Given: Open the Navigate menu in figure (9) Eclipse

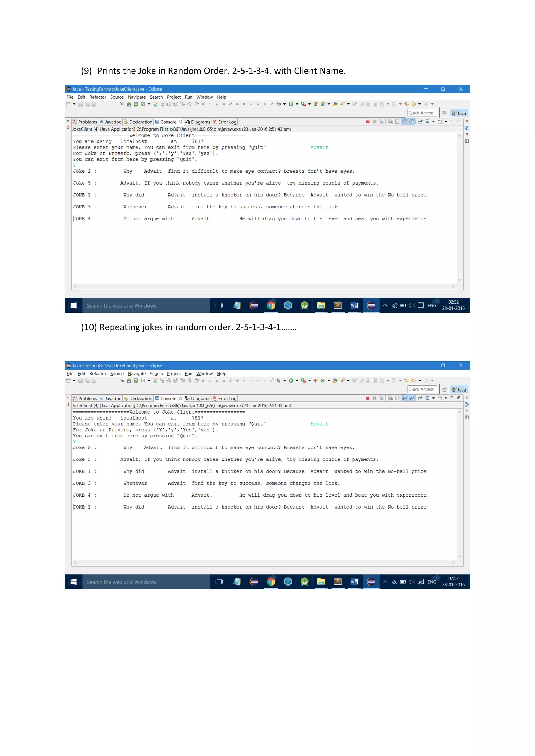Looking at the screenshot, I should (137, 97).
